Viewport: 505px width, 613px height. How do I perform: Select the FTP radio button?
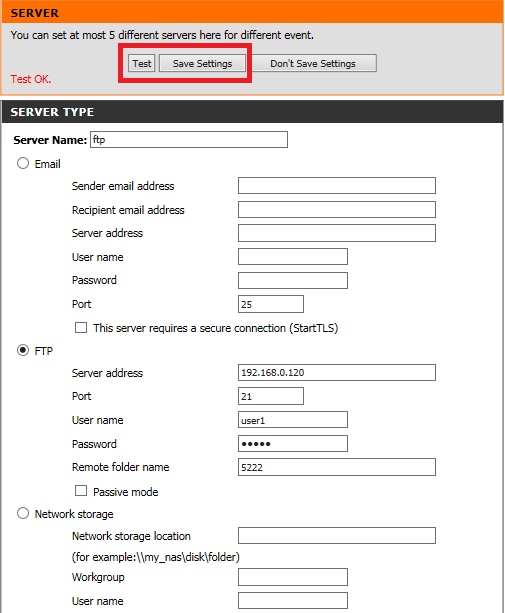tap(23, 350)
